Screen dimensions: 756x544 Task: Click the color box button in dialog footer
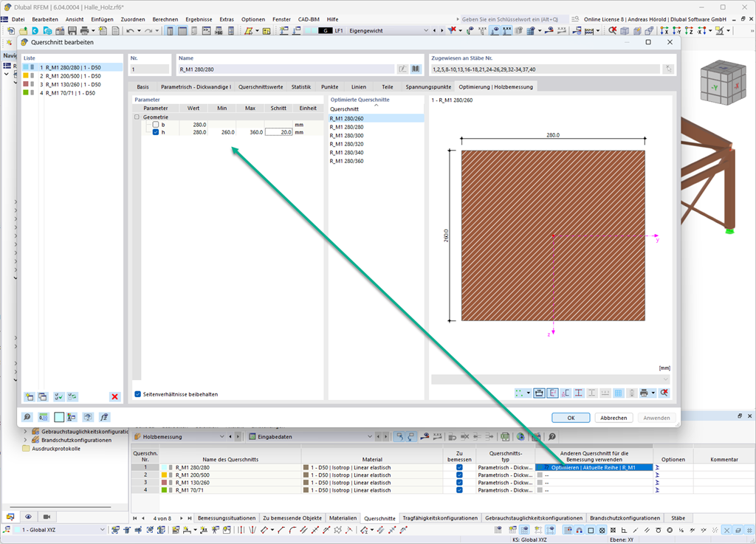point(59,417)
